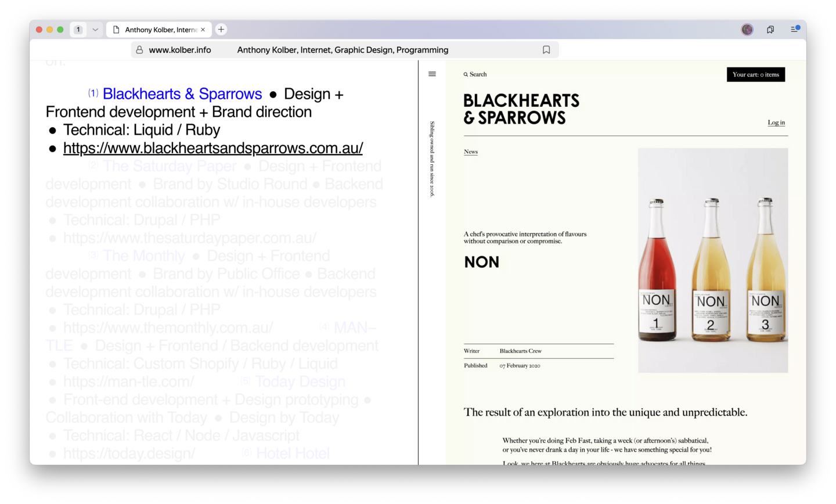Image resolution: width=836 pixels, height=504 pixels.
Task: Visit the man-tle.com URL
Action: (129, 381)
